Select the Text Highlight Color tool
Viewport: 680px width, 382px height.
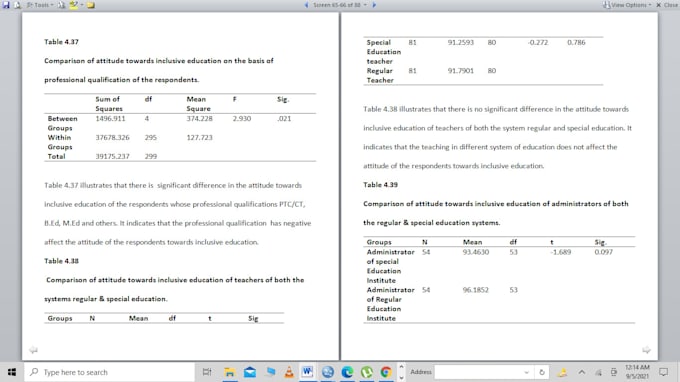73,5
